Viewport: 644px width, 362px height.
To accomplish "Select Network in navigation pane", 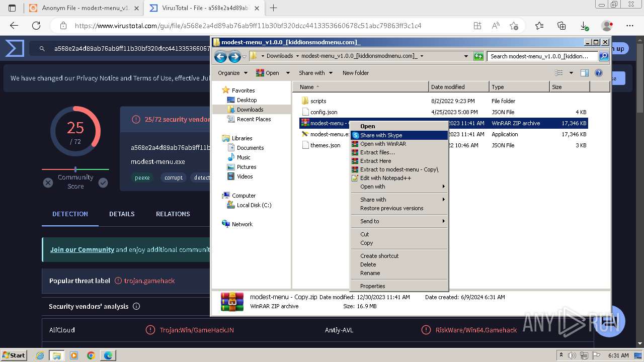I will click(237, 224).
